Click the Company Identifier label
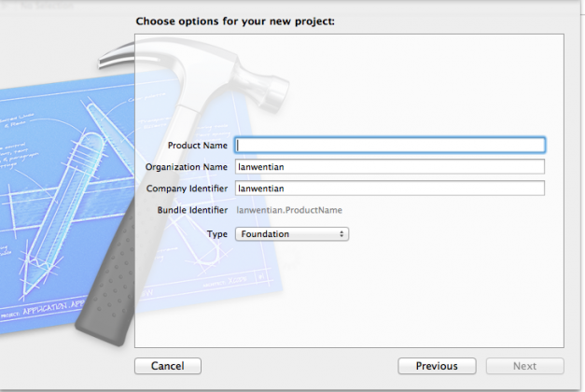The image size is (585, 392). (x=187, y=189)
